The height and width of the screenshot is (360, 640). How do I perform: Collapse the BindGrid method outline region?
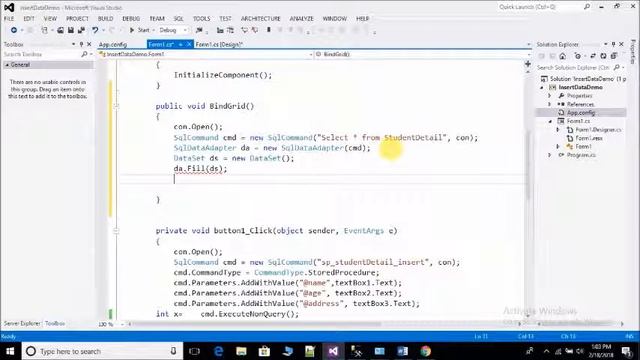click(116, 106)
